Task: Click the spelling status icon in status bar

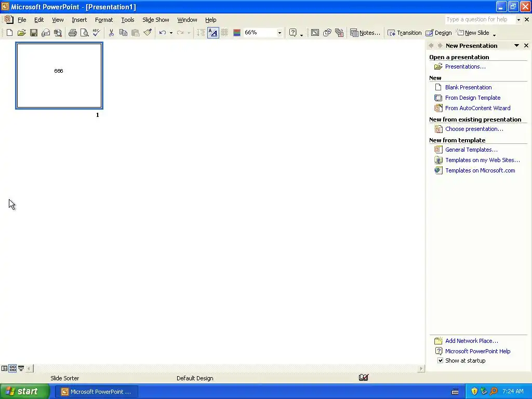Action: (x=363, y=377)
